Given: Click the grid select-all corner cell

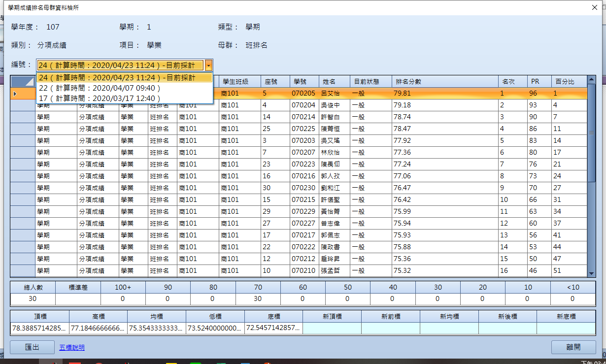Looking at the screenshot, I should click(x=23, y=81).
